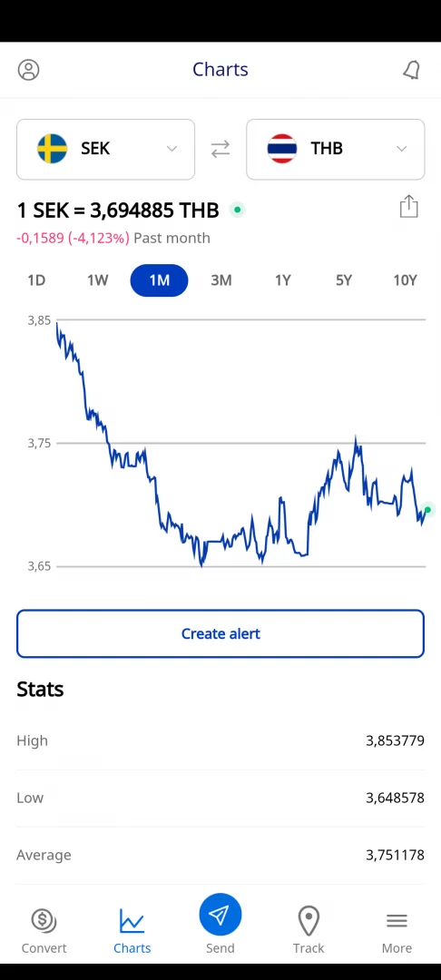Open the Track location pin
Viewport: 441px width, 980px height.
tap(309, 921)
